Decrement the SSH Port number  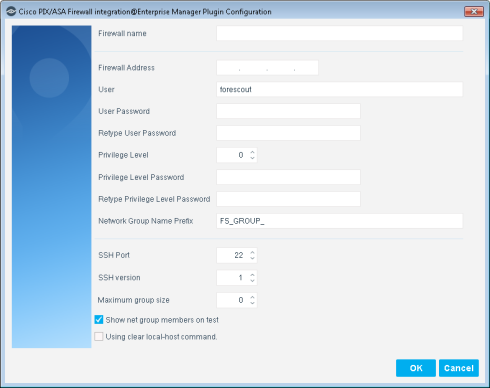tap(252, 258)
